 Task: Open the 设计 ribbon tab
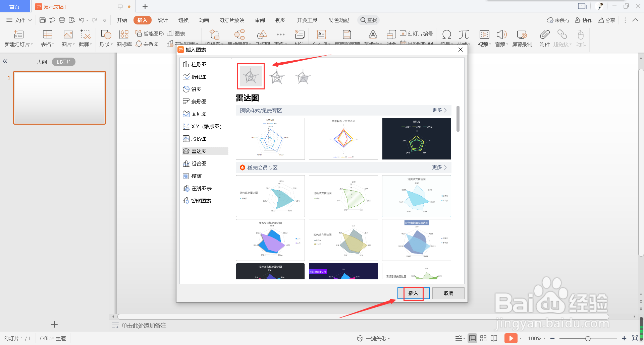tap(163, 20)
